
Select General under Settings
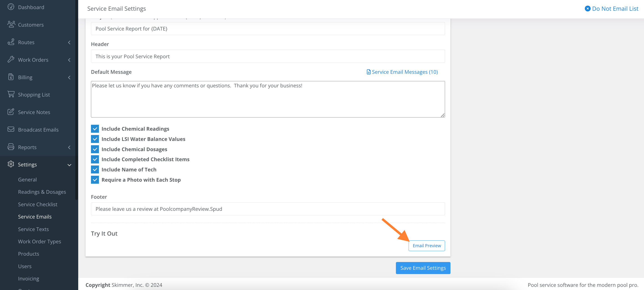coord(27,180)
